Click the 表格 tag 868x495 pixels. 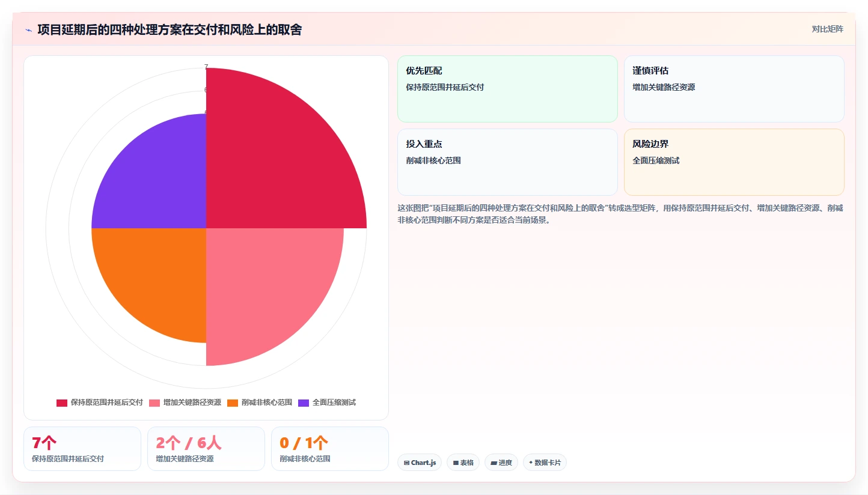click(463, 463)
